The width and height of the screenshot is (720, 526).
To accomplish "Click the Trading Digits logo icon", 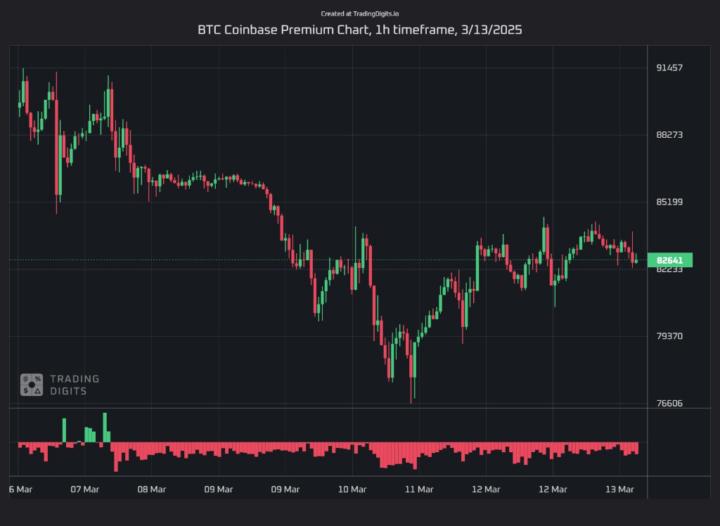I will 31,384.
